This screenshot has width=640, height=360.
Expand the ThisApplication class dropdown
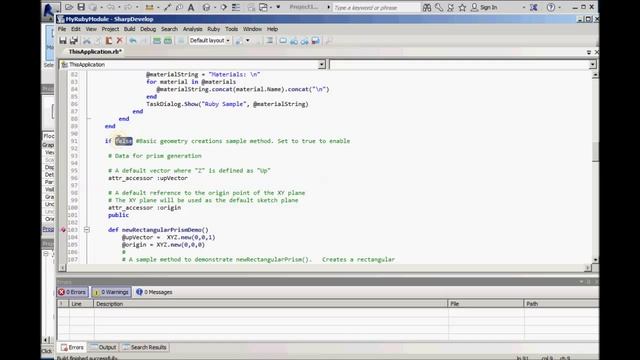322,64
